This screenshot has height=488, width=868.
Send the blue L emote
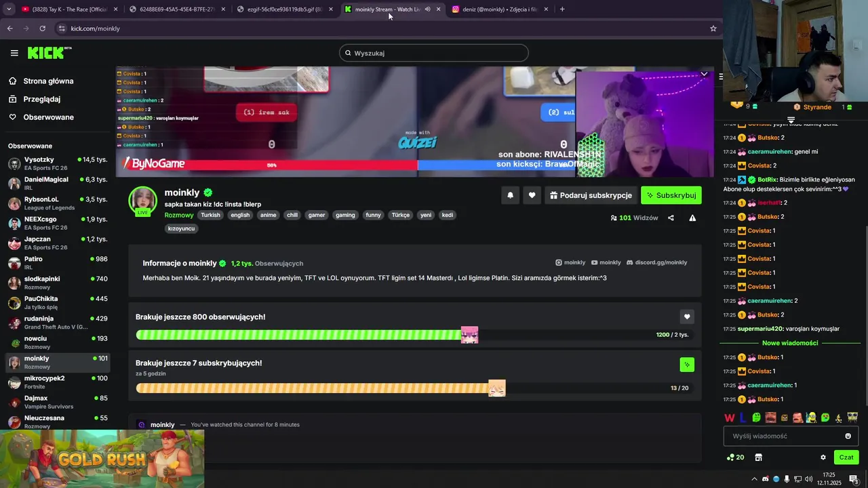[x=743, y=418]
